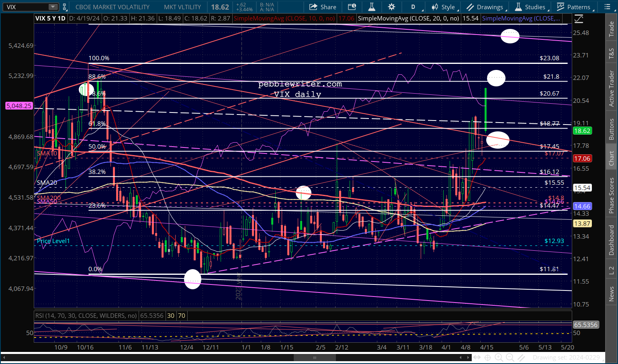Click the flask Edit Studies icon

(x=372, y=7)
